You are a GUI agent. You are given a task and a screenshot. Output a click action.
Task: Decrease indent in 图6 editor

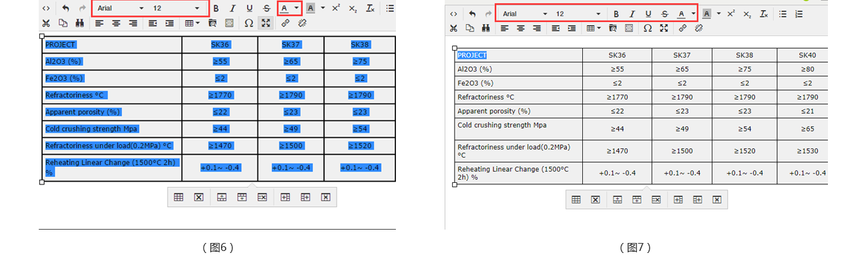(x=153, y=23)
